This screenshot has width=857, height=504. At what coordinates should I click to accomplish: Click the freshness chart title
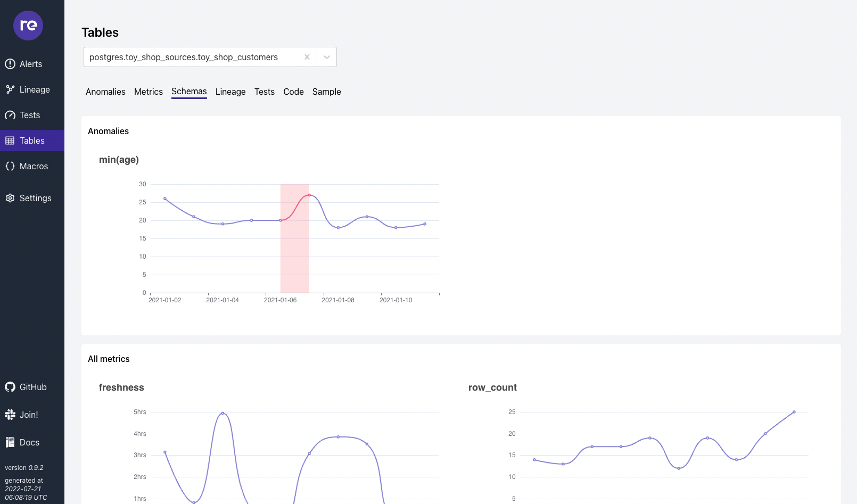(x=121, y=387)
